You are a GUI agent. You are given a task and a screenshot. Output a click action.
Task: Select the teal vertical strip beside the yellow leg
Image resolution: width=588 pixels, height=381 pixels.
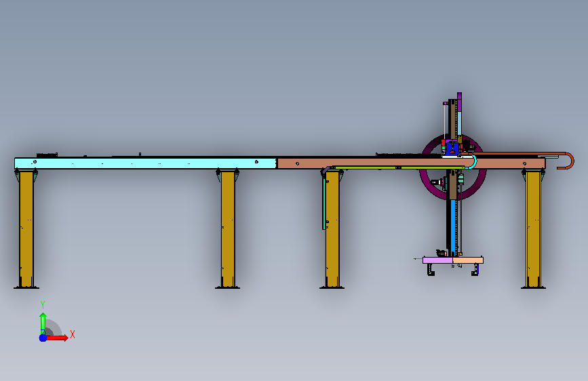tap(324, 203)
